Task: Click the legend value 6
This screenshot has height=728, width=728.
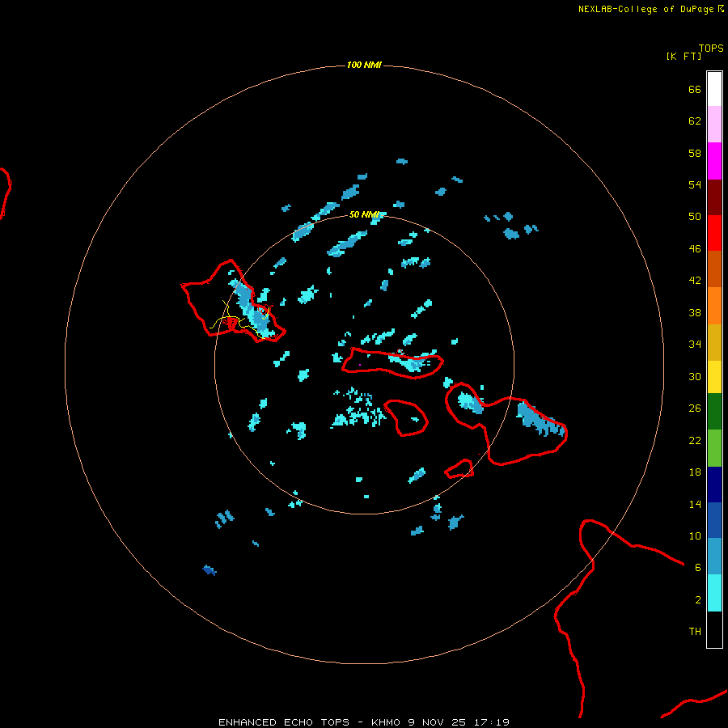Action: [x=698, y=567]
